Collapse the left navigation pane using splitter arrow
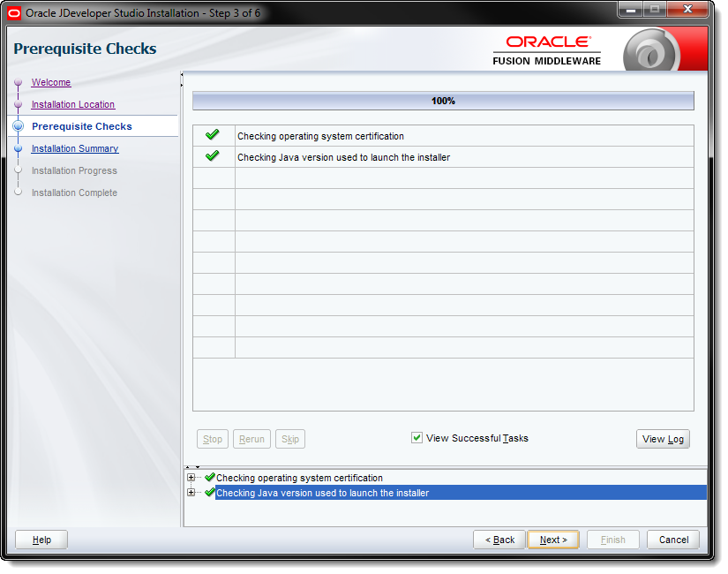Screen dimensions: 728x574 point(182,78)
